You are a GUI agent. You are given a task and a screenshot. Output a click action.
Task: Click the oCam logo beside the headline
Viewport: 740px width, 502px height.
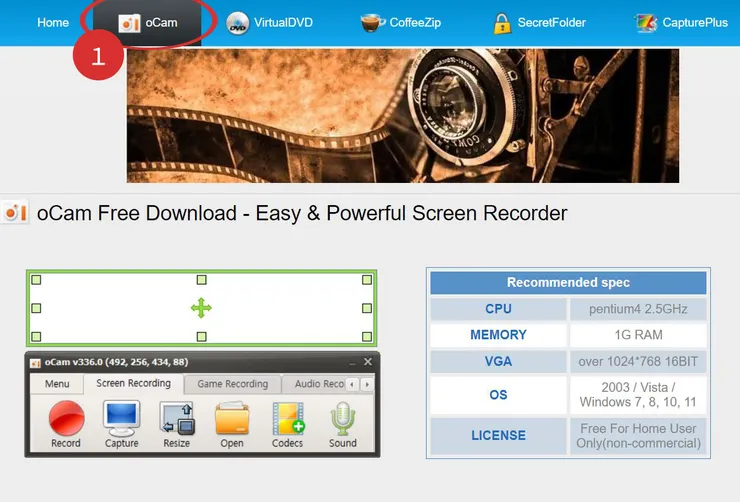tap(15, 213)
